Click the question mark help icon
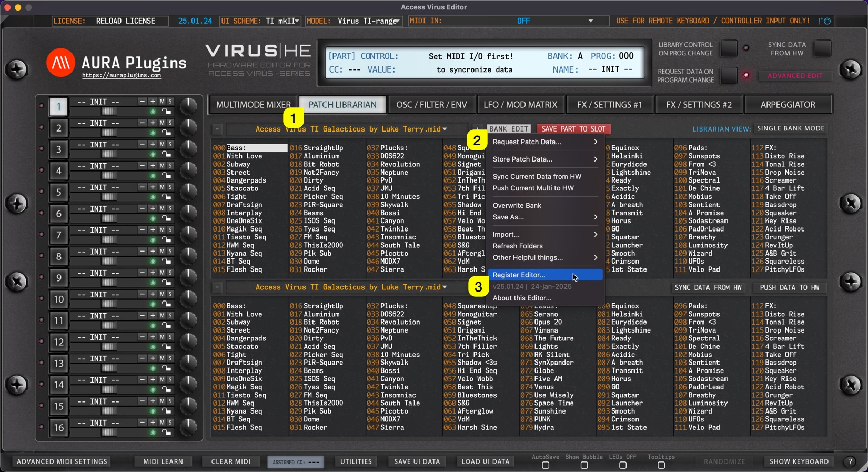 [x=850, y=461]
